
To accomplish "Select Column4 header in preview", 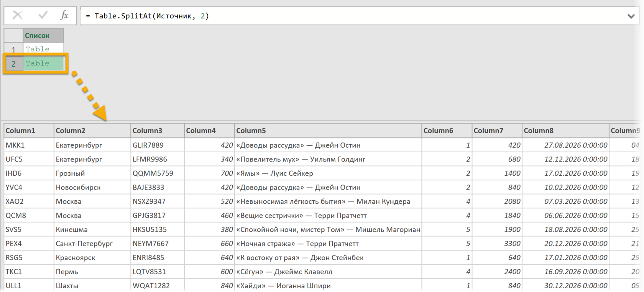I will pos(209,130).
